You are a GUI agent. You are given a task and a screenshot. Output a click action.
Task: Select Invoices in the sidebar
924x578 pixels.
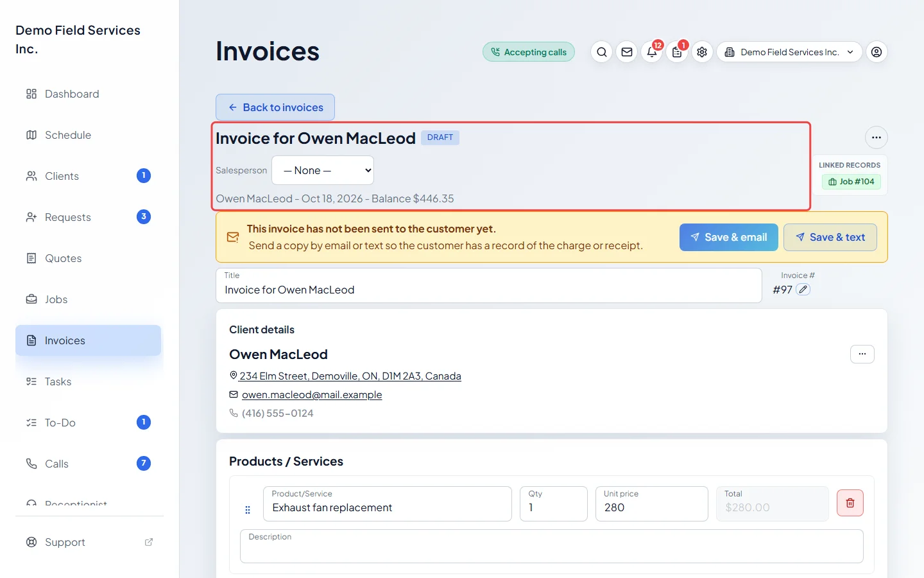point(89,340)
